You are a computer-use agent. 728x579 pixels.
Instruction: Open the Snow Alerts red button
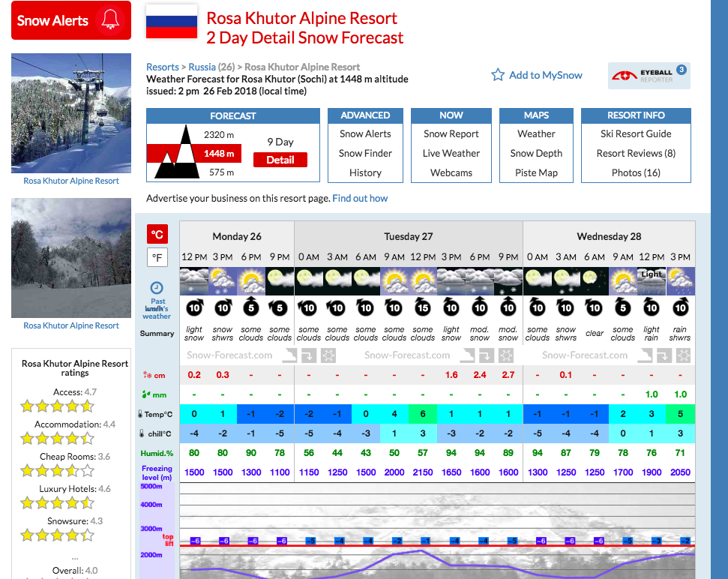coord(71,20)
